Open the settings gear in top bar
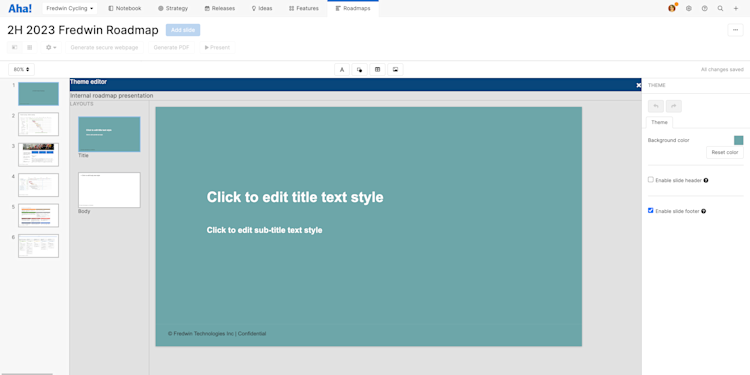The width and height of the screenshot is (750, 375). pos(689,9)
